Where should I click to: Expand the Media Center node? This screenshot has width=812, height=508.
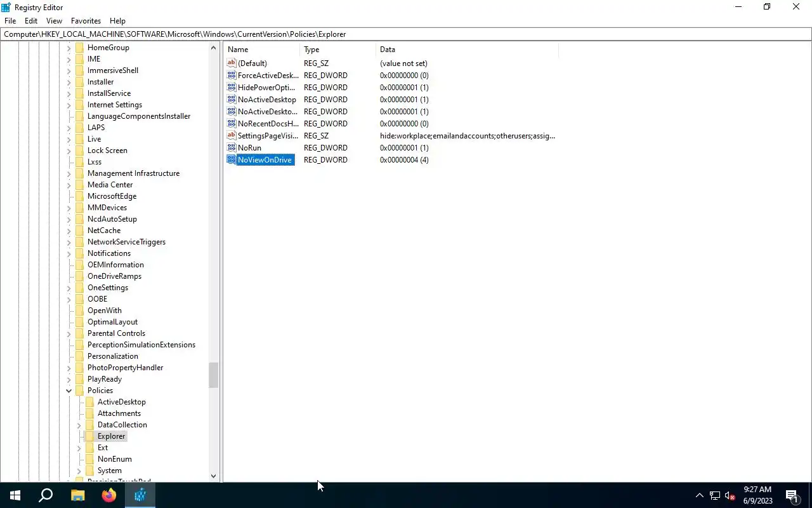69,185
